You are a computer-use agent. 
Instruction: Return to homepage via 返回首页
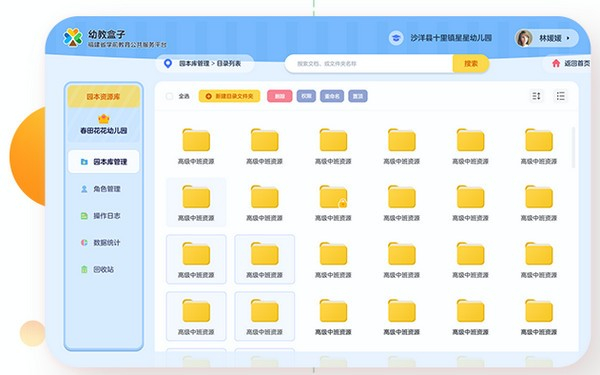coord(571,64)
